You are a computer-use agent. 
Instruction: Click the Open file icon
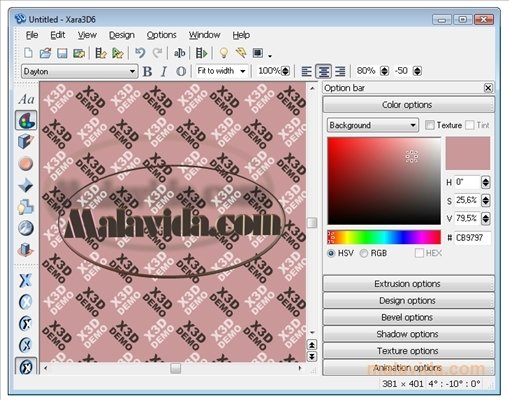(x=45, y=53)
